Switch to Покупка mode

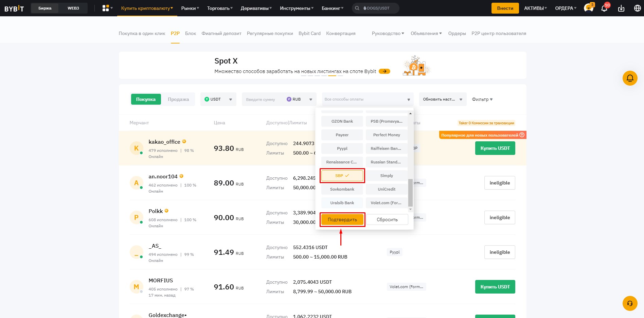pyautogui.click(x=146, y=99)
